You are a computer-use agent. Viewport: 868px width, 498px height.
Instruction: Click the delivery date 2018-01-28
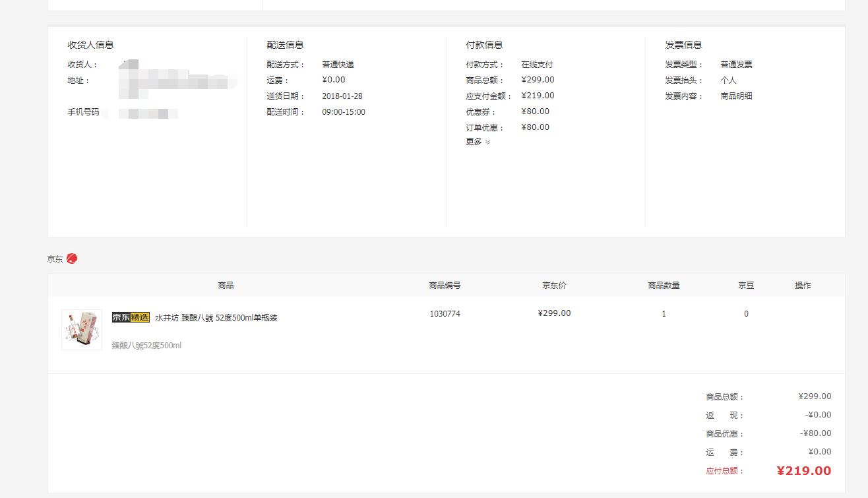coord(342,96)
